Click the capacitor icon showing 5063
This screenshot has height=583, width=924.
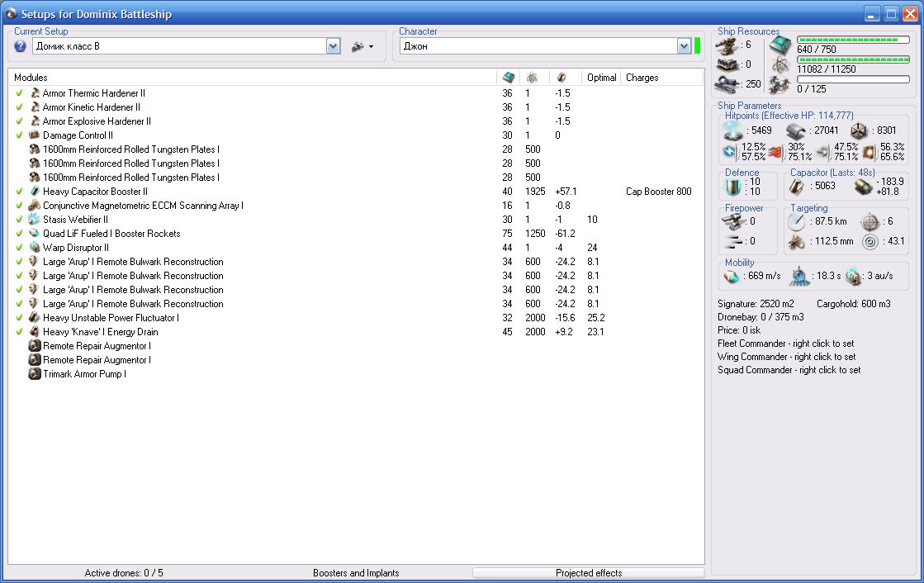click(x=797, y=187)
